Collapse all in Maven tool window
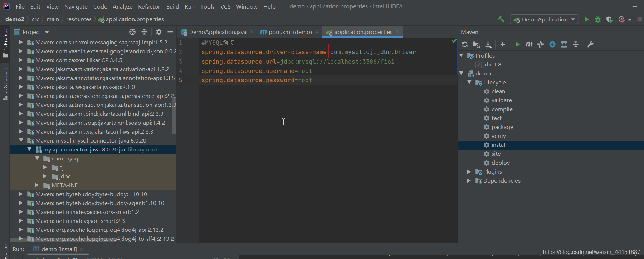 (x=576, y=44)
